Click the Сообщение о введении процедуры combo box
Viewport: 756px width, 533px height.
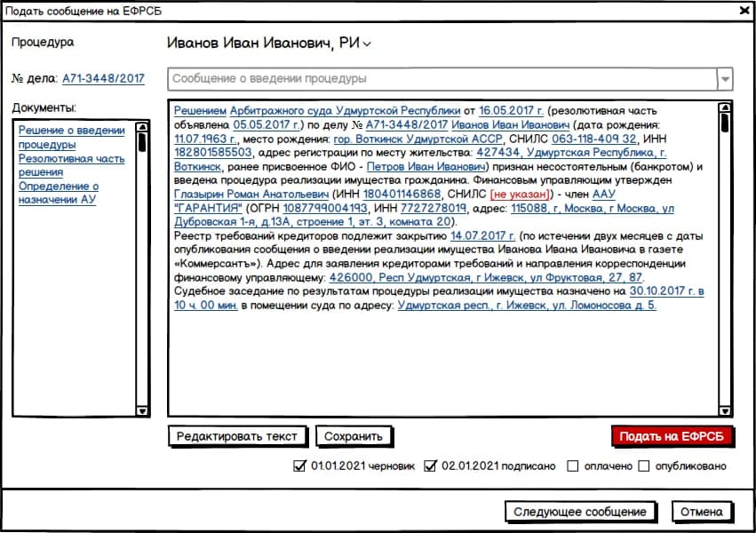click(x=442, y=79)
